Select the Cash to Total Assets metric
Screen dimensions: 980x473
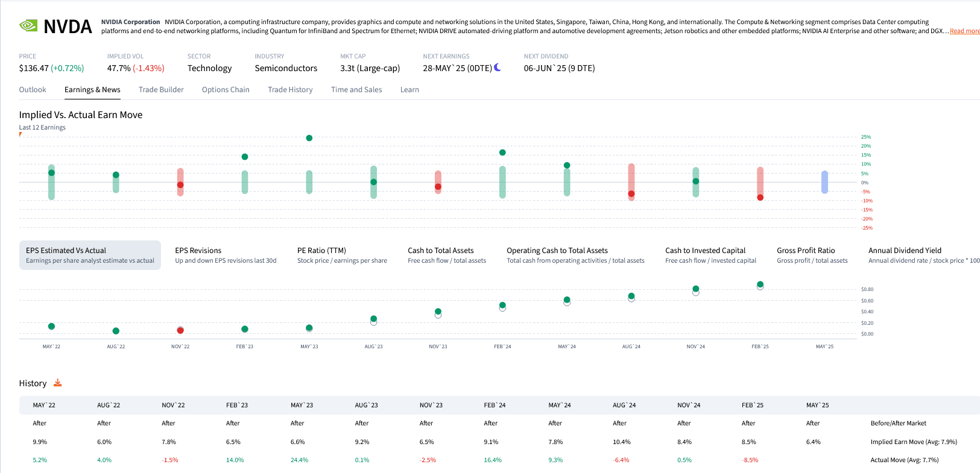point(447,255)
